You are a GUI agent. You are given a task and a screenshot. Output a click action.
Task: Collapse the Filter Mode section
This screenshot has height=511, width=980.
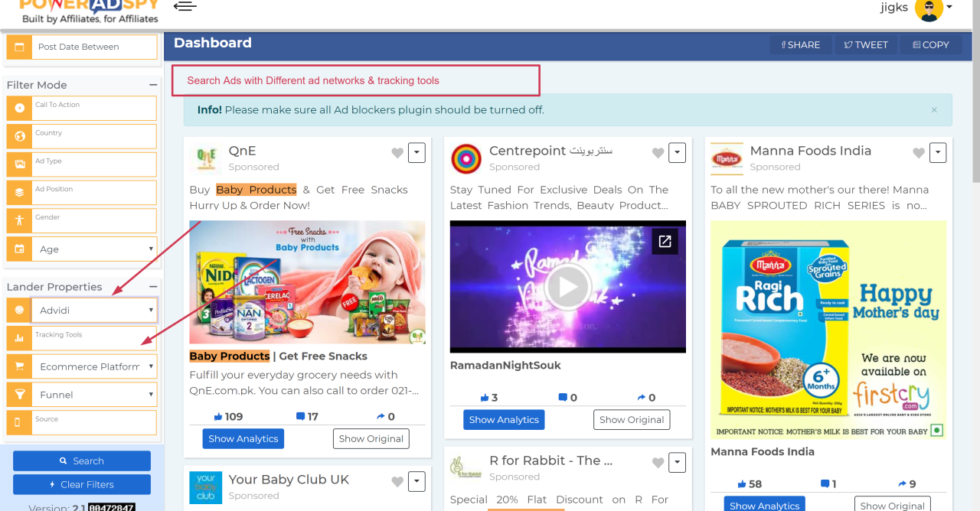click(153, 85)
